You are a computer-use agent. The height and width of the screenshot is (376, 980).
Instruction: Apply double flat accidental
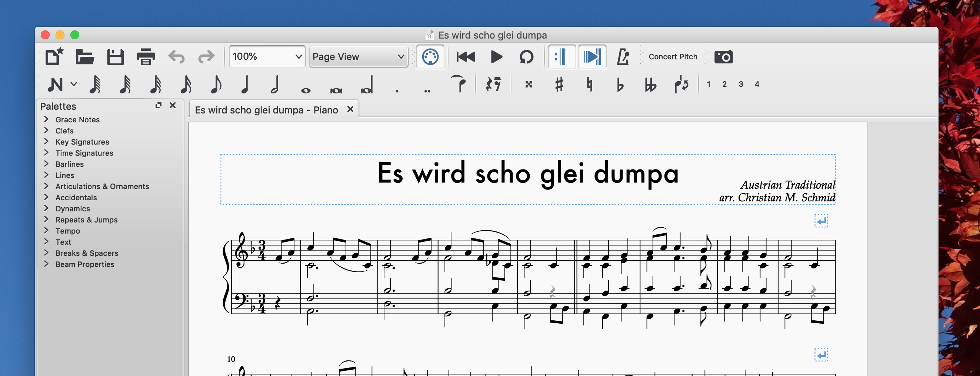coord(650,85)
